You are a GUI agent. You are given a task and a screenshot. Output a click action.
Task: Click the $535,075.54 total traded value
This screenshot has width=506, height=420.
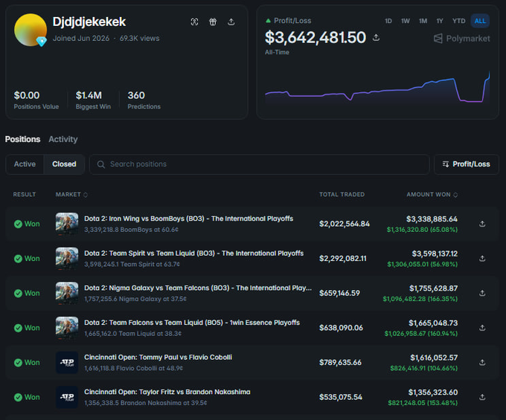coord(341,397)
